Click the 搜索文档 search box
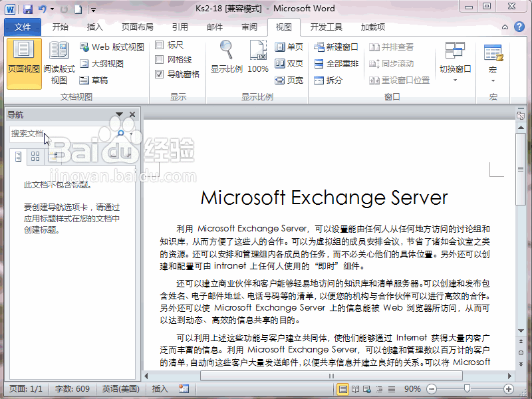The height and width of the screenshot is (399, 532). [x=62, y=134]
